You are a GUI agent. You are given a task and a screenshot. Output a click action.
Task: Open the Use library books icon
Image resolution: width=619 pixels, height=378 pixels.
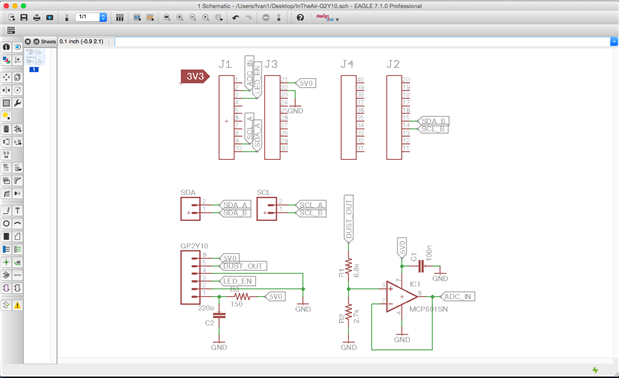[120, 17]
